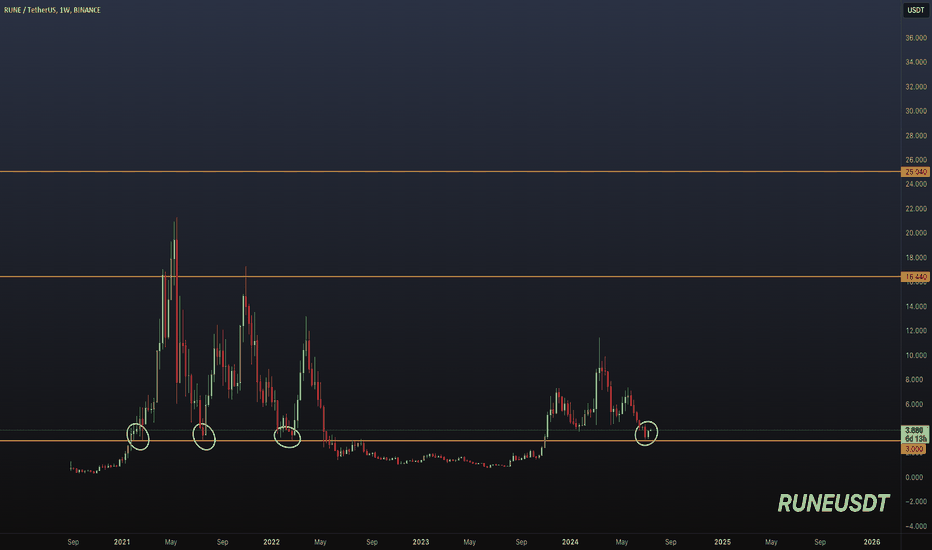Screen dimensions: 932x550
Task: Open the USDT currency selector
Action: 915,10
